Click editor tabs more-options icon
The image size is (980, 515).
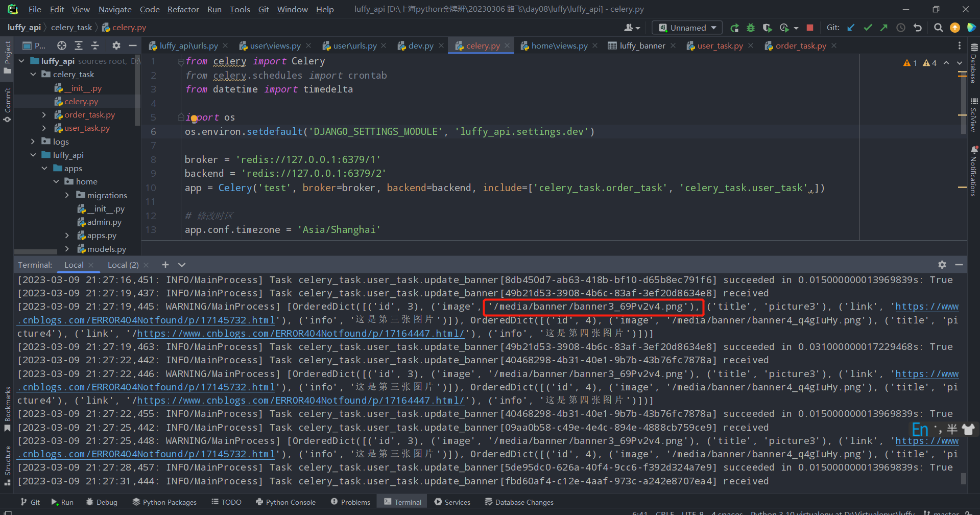pos(960,45)
